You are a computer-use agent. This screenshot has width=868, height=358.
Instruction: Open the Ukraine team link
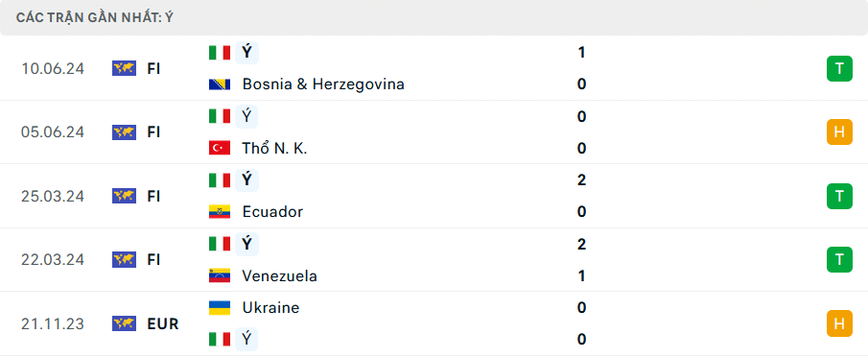coord(270,307)
